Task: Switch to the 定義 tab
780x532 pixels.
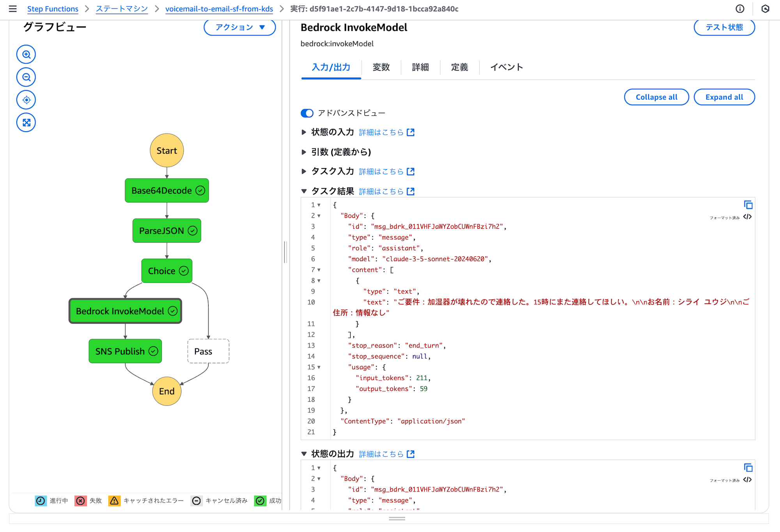Action: tap(460, 67)
